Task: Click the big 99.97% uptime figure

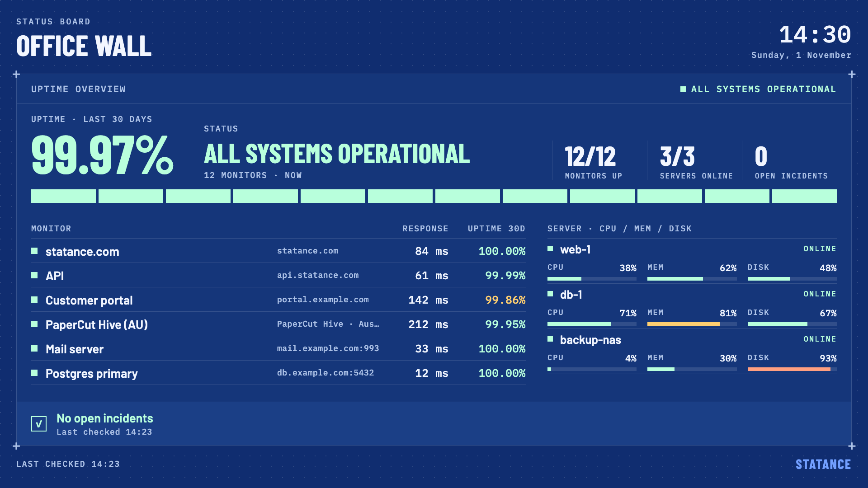Action: tap(102, 155)
